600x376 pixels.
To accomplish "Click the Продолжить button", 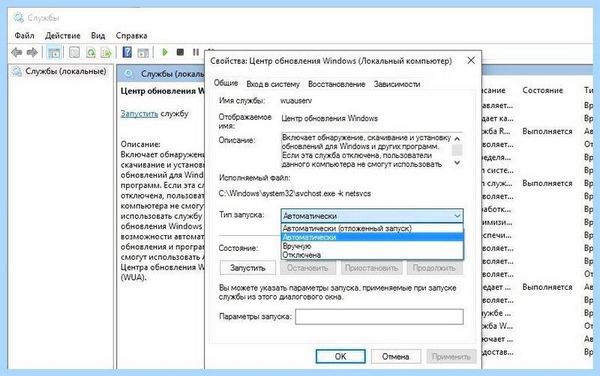I will (x=434, y=268).
